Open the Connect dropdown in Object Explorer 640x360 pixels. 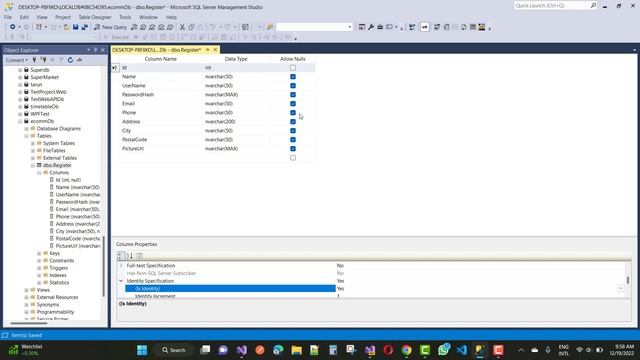[x=17, y=60]
